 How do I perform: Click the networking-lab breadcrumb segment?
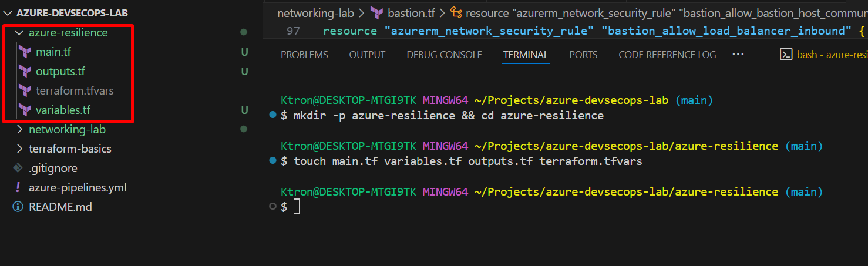[315, 13]
